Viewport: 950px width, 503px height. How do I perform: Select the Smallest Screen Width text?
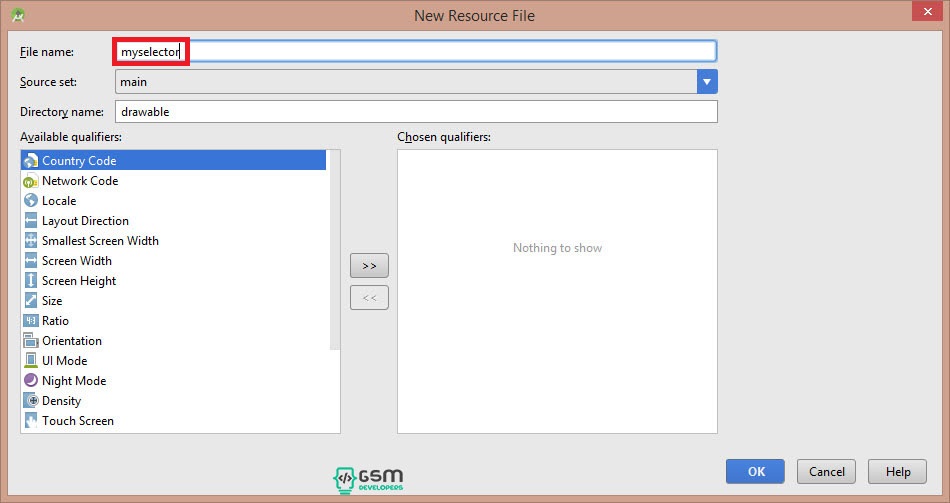coord(100,241)
